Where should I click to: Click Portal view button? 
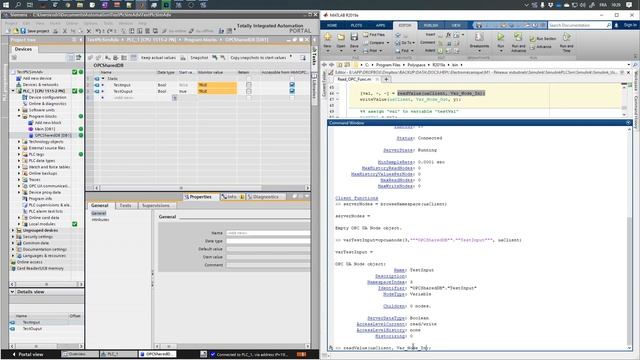pyautogui.click(x=27, y=354)
